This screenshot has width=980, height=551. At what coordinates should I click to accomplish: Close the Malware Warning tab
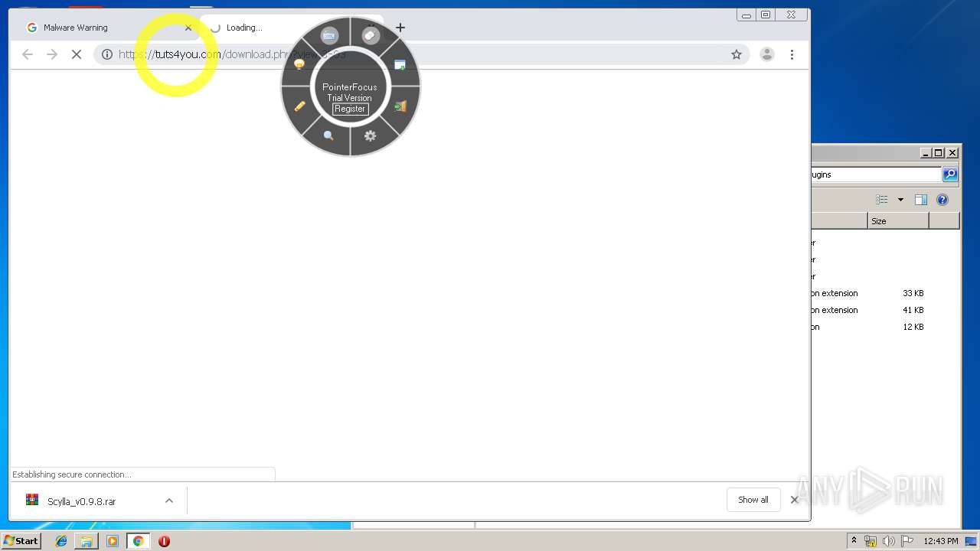click(x=188, y=28)
